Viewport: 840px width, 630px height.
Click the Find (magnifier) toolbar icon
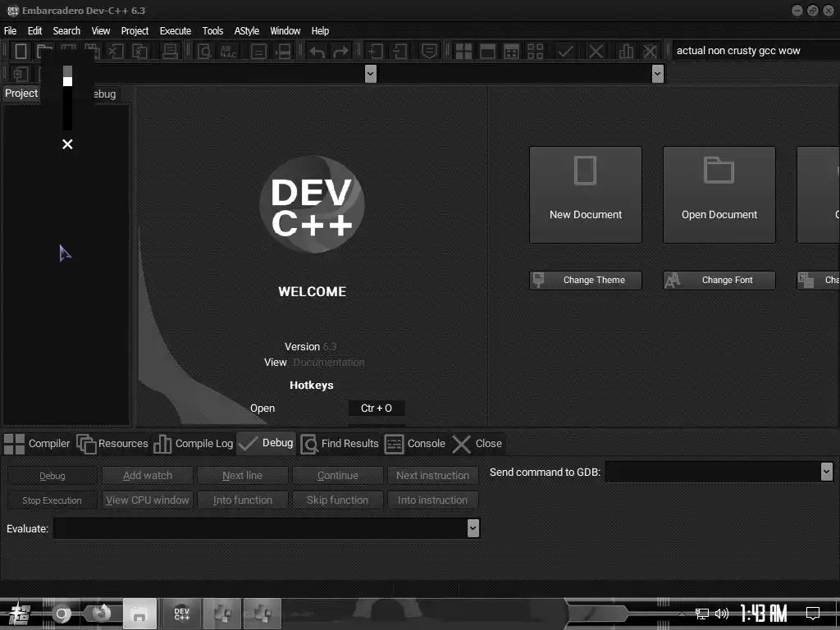[x=204, y=52]
